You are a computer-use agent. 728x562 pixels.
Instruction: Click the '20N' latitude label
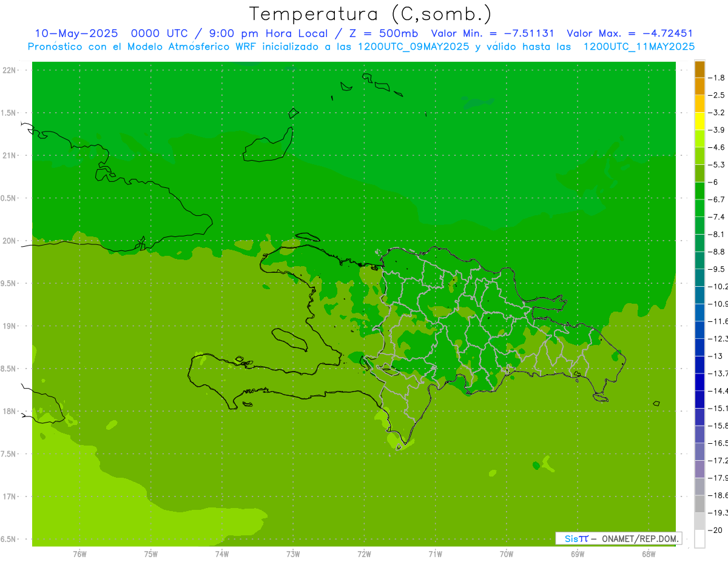point(10,241)
